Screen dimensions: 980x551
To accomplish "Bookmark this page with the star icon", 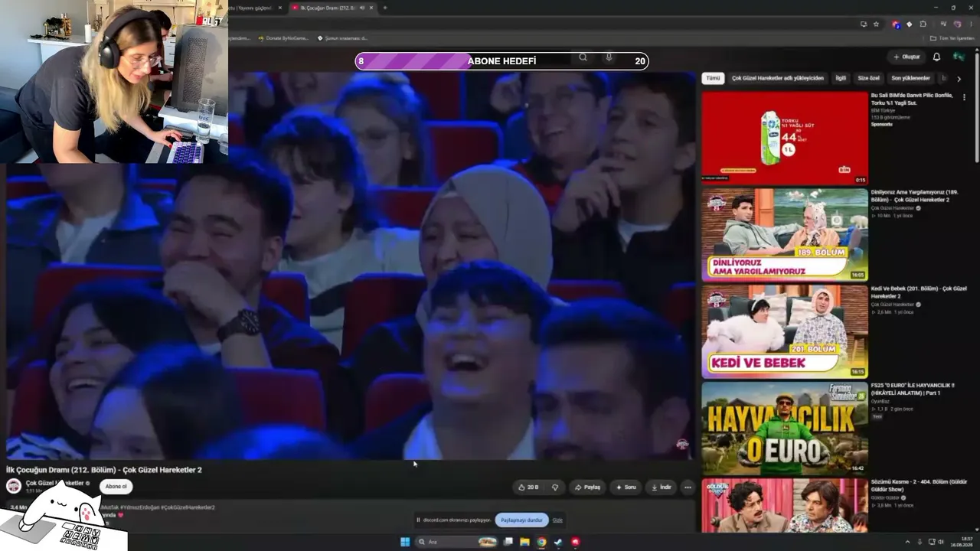I will coord(876,24).
